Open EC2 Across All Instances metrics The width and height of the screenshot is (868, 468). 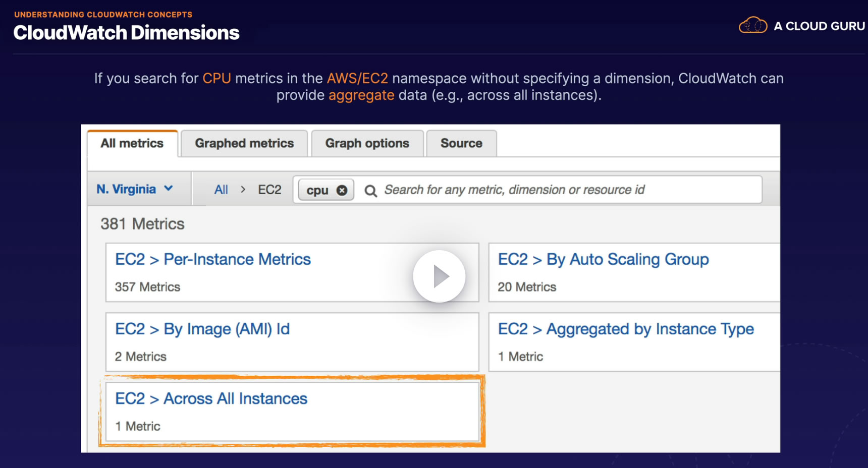[x=211, y=398]
